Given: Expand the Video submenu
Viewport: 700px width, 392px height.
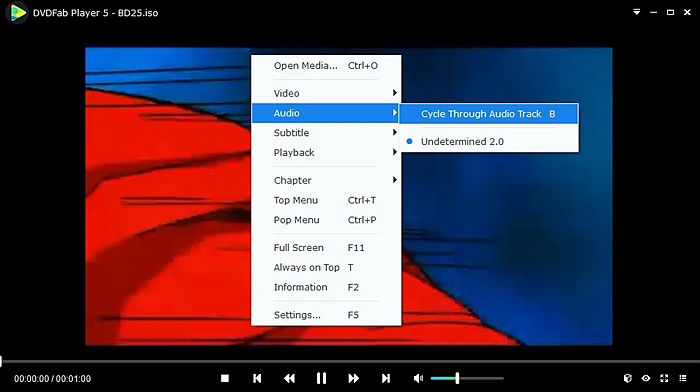Looking at the screenshot, I should [326, 93].
